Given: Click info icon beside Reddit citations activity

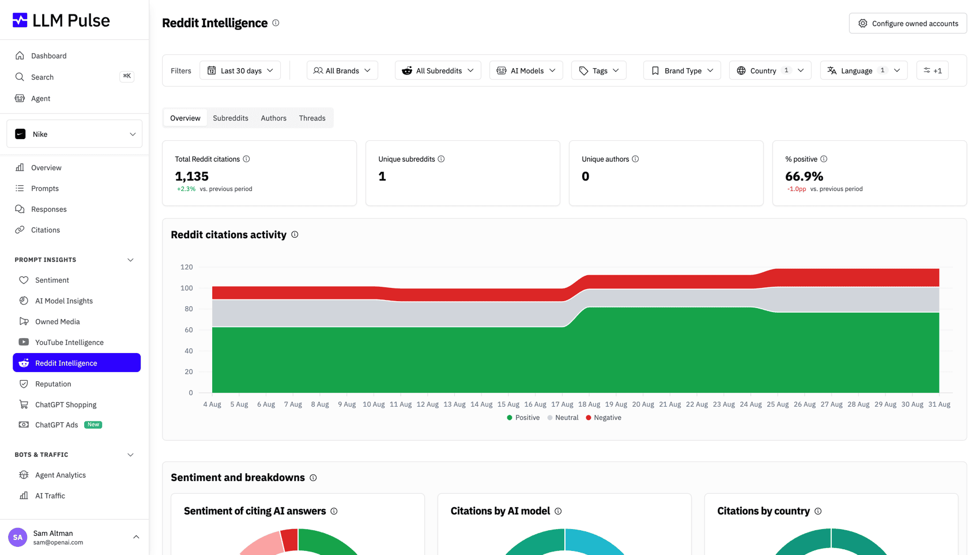Looking at the screenshot, I should 295,235.
